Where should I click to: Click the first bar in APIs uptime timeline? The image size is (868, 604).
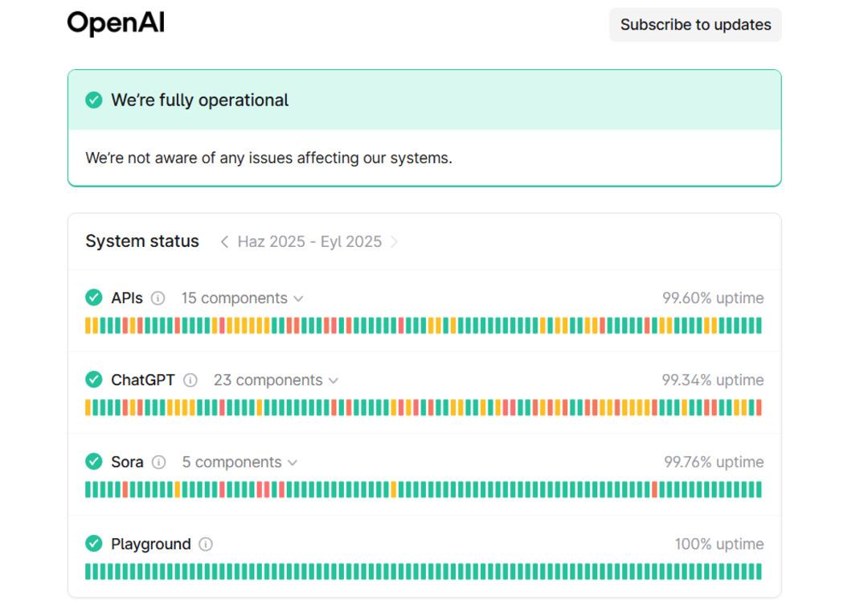[88, 326]
